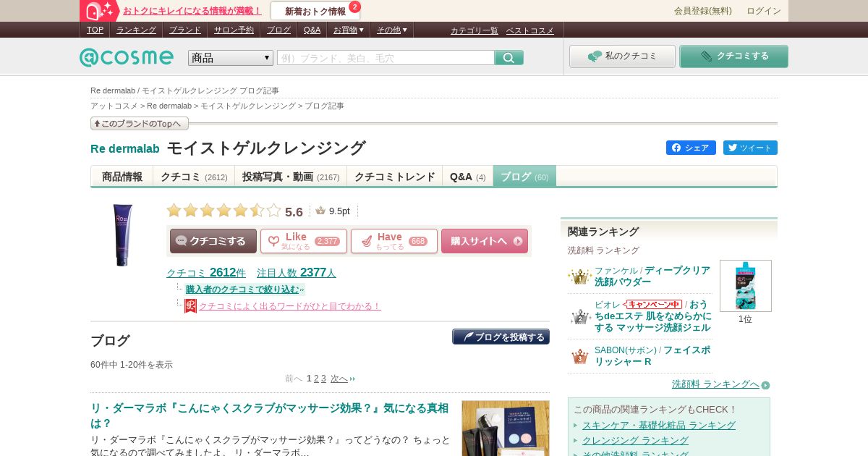Click the 次へ pagination link

pos(339,379)
